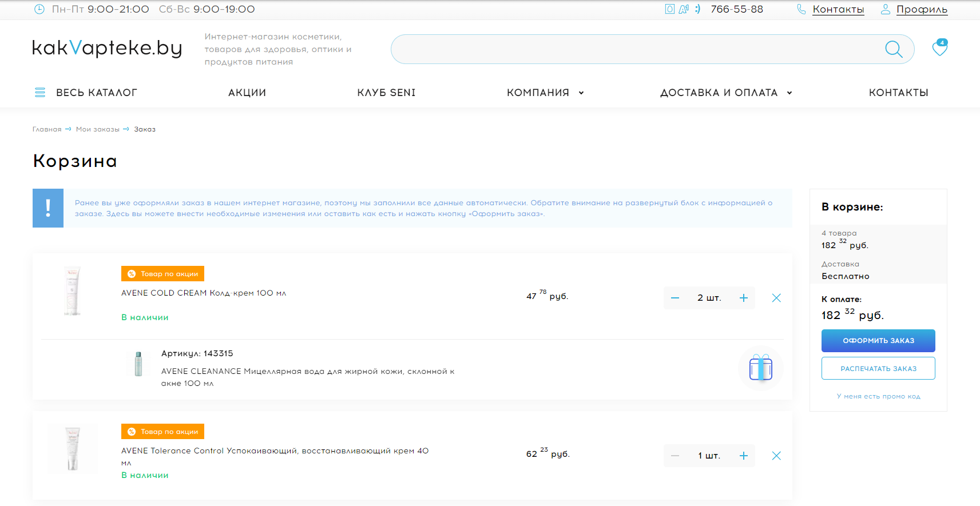Expand the Компания dropdown arrow
The width and height of the screenshot is (980, 506).
click(x=581, y=93)
